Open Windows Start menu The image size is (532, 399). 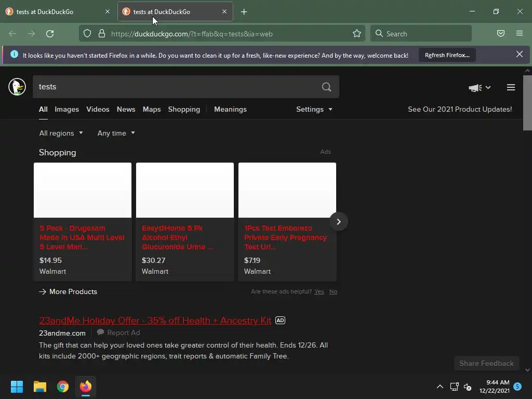[x=17, y=387]
